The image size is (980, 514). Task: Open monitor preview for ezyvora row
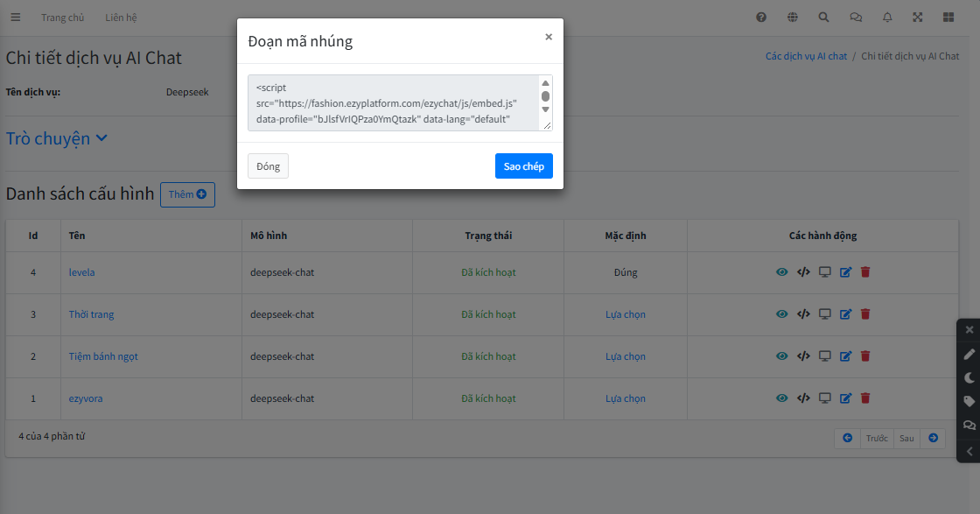[x=825, y=398]
